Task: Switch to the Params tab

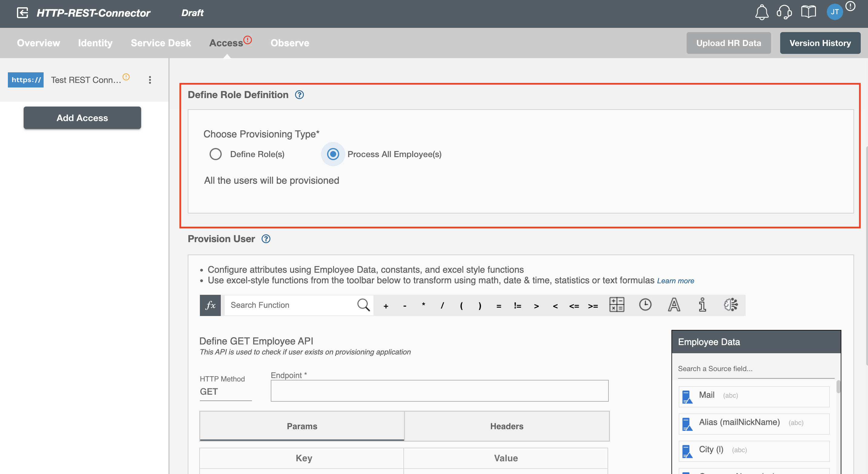Action: coord(302,426)
